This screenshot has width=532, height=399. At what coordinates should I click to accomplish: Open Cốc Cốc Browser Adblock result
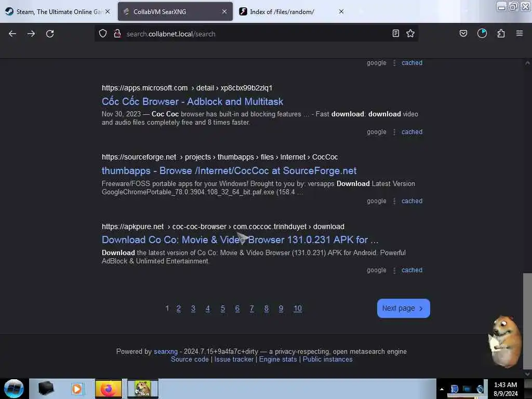pyautogui.click(x=192, y=101)
